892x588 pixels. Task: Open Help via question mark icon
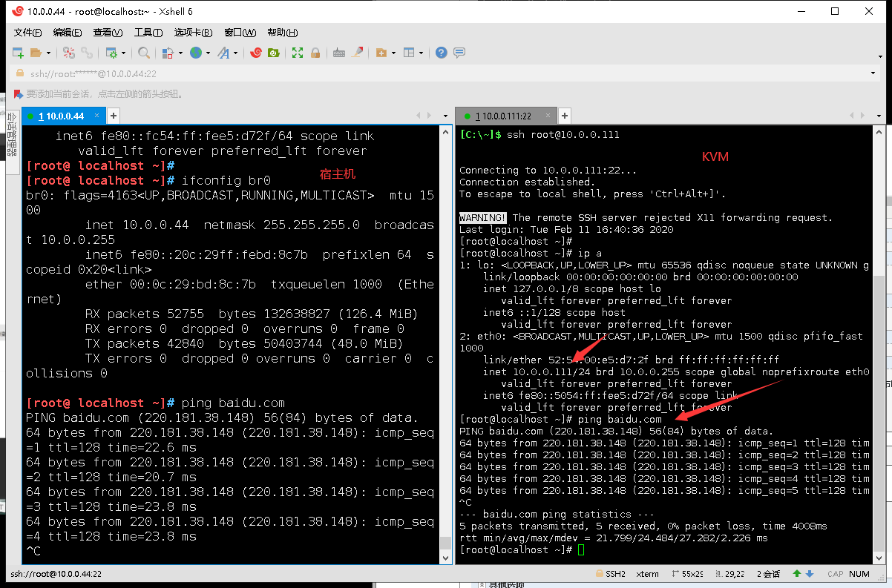coord(442,53)
